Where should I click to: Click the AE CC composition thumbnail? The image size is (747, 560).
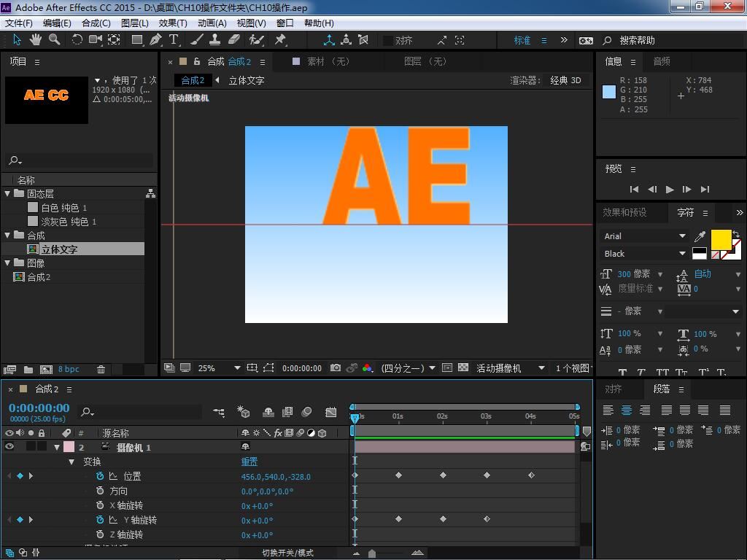point(47,100)
